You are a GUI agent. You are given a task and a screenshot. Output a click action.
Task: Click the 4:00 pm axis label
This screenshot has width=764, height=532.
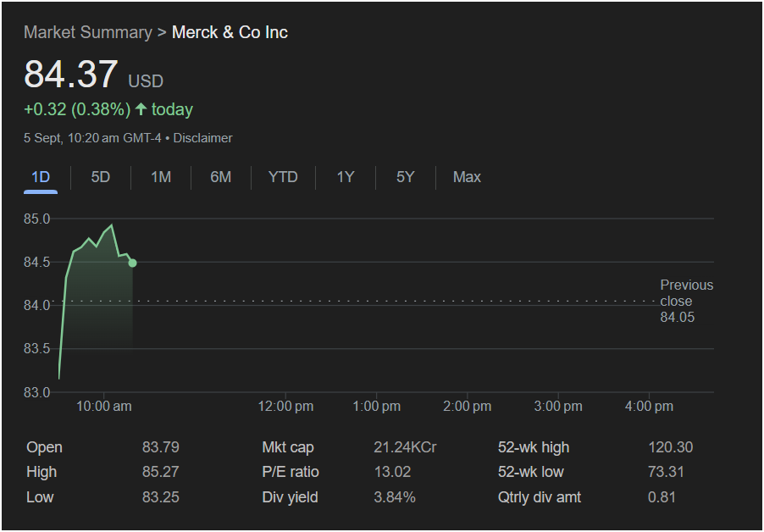coord(649,407)
